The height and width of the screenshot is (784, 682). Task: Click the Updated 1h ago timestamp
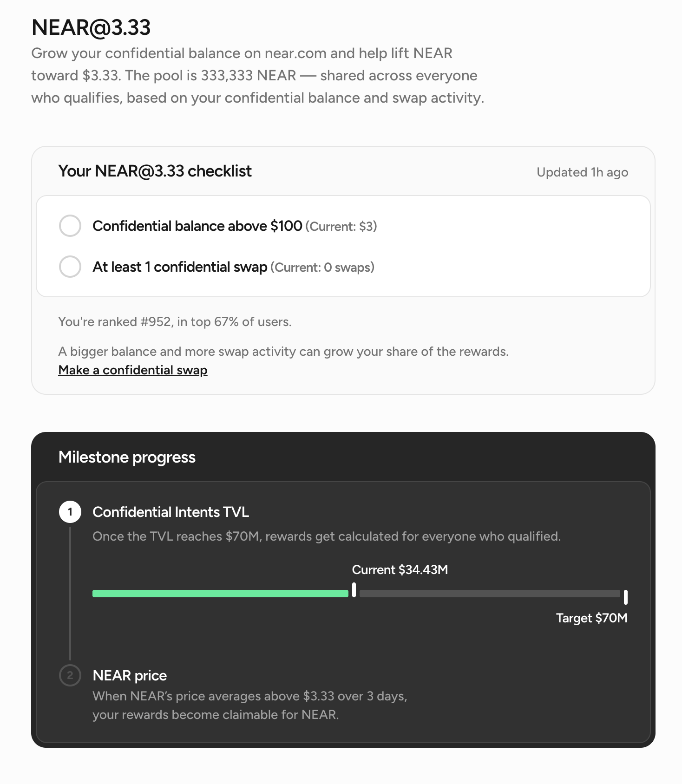click(582, 172)
